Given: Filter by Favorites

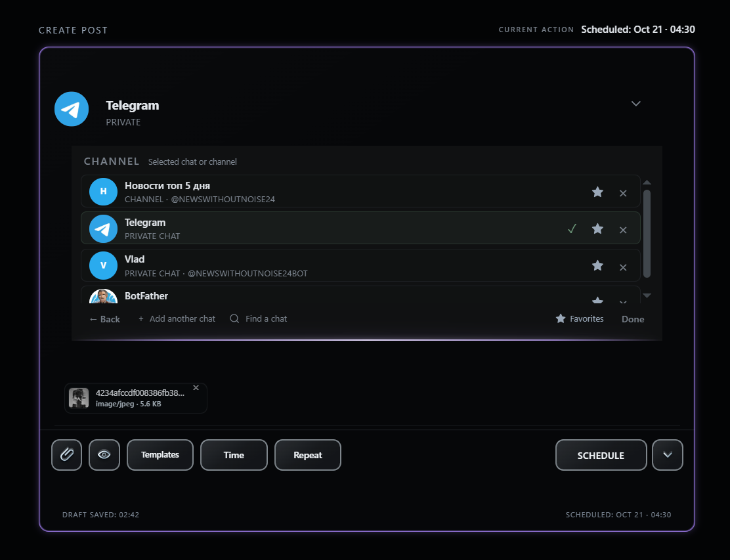Looking at the screenshot, I should [580, 318].
